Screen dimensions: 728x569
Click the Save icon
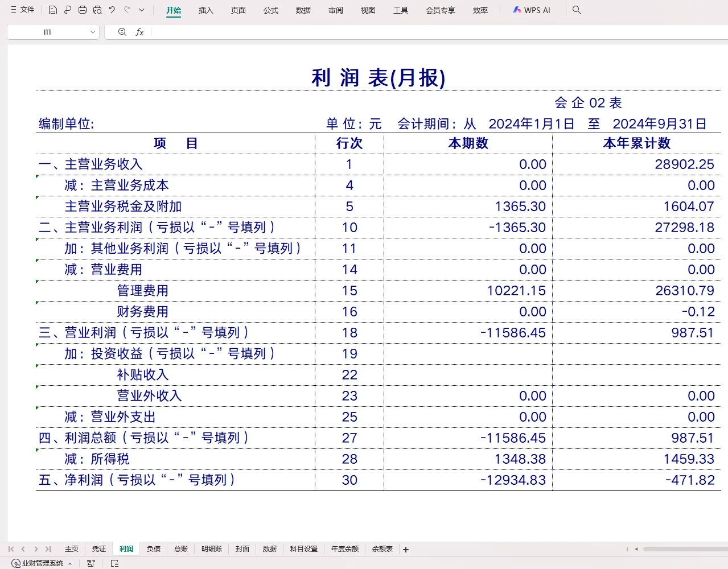(53, 9)
